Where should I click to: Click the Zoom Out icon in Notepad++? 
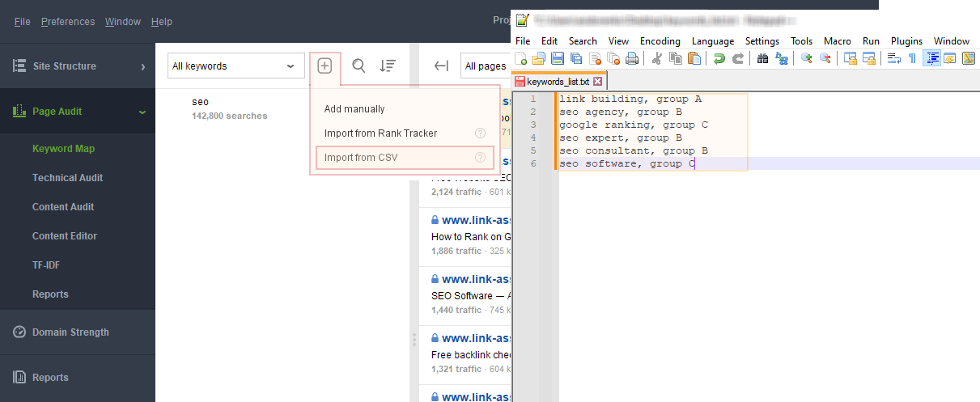tap(825, 58)
